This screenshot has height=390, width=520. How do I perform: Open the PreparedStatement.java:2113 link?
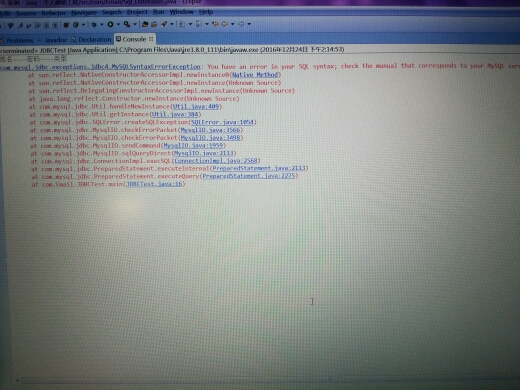(259, 168)
